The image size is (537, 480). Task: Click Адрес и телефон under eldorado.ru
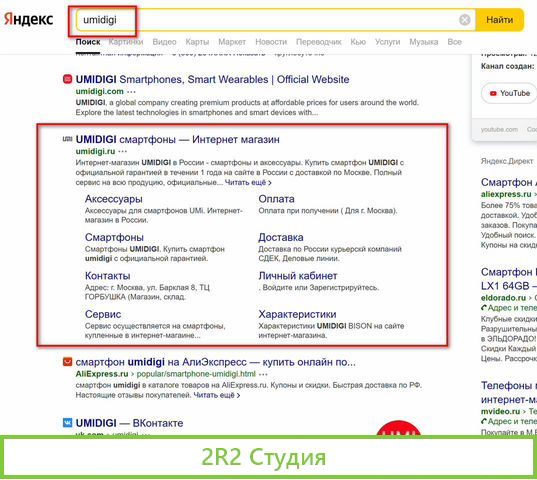(x=509, y=308)
